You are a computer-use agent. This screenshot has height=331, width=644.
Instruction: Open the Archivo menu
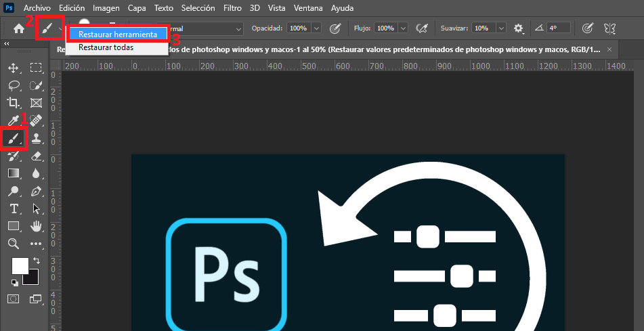(37, 8)
